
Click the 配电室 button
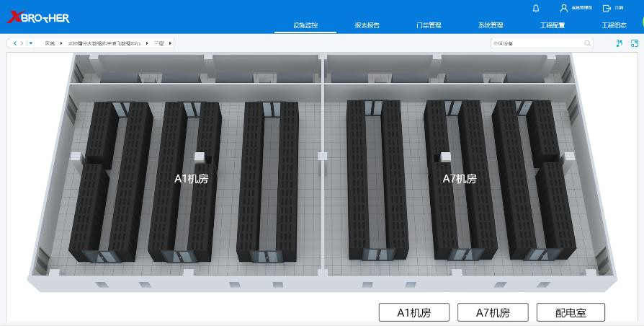click(x=571, y=313)
